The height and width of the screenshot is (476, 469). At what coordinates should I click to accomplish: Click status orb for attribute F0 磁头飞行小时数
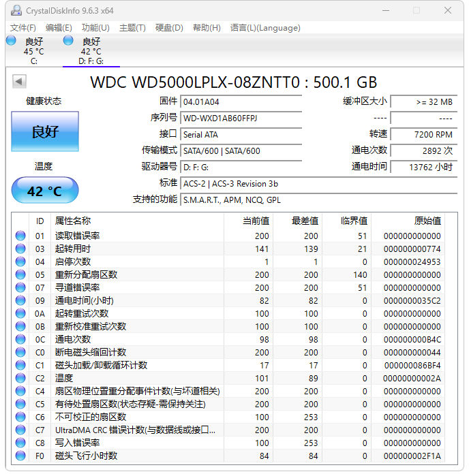[20, 456]
